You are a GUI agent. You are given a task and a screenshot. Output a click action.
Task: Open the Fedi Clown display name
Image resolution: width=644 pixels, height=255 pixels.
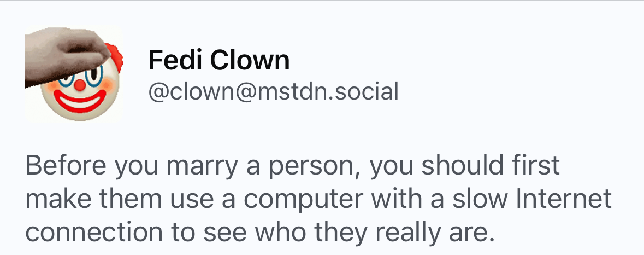click(219, 60)
